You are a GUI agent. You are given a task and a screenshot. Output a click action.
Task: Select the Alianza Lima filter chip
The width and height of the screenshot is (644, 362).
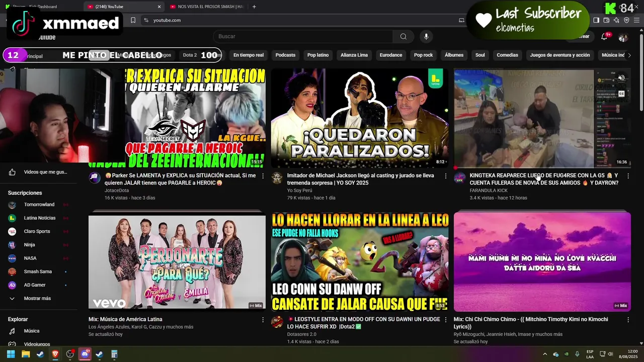click(x=354, y=55)
